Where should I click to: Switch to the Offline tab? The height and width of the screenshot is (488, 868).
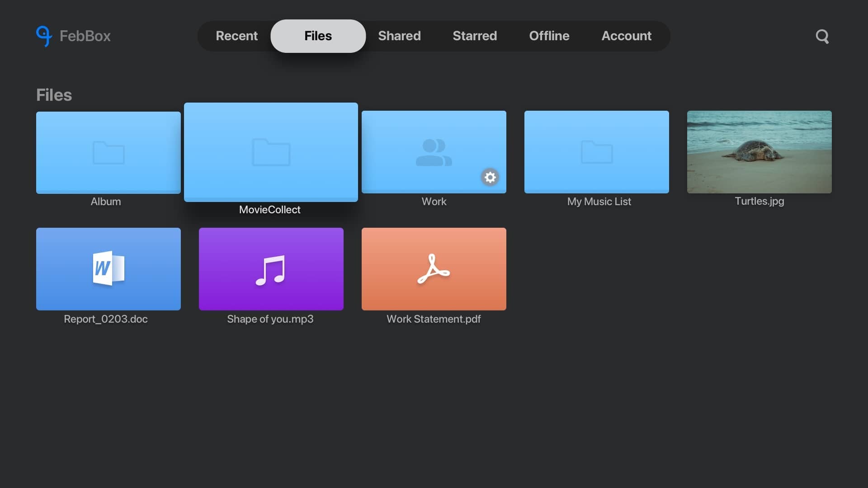point(549,36)
